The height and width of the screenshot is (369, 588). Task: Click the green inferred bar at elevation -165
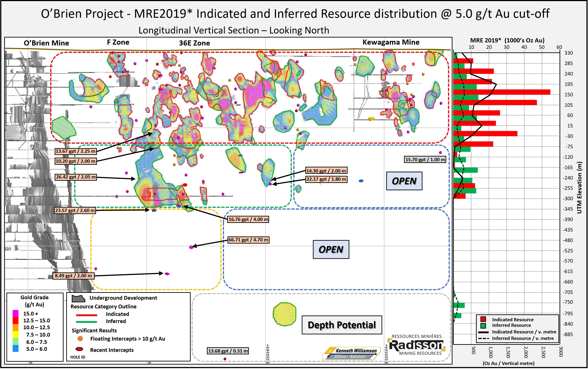(x=466, y=170)
